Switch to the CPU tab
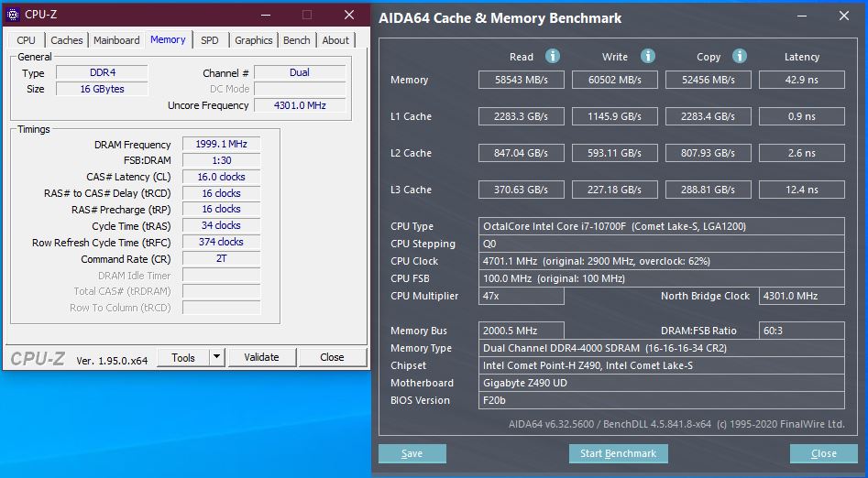Image resolution: width=868 pixels, height=478 pixels. 26,40
